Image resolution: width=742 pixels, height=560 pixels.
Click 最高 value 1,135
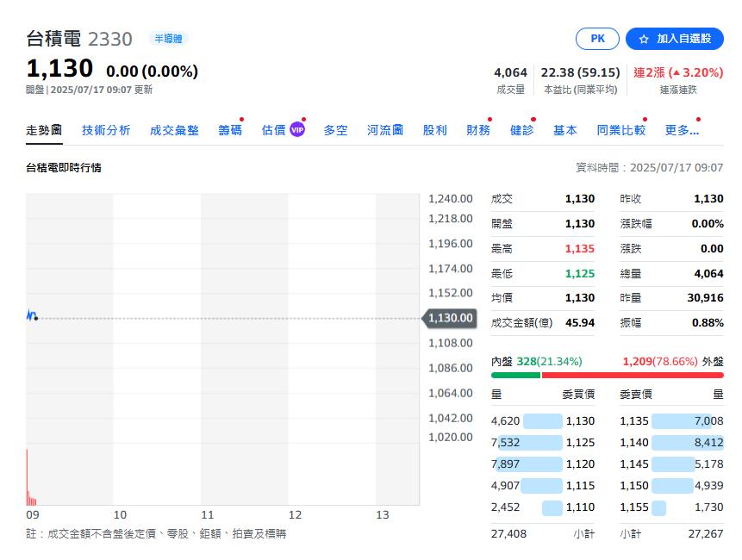(x=580, y=249)
